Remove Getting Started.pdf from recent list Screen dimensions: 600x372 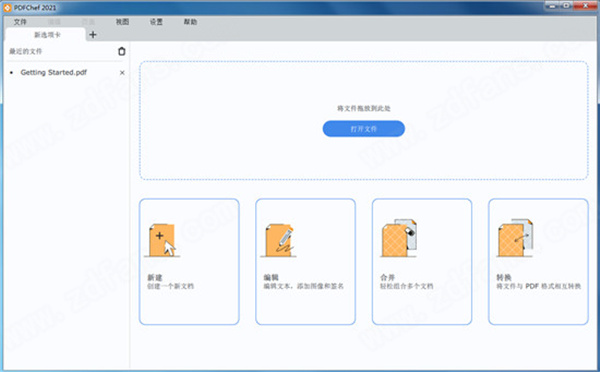pos(122,73)
